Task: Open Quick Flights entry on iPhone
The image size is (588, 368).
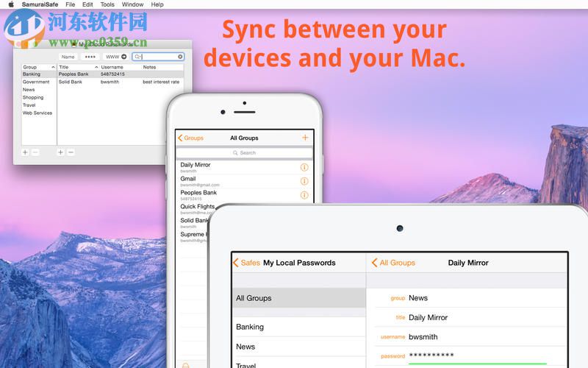Action: click(198, 209)
